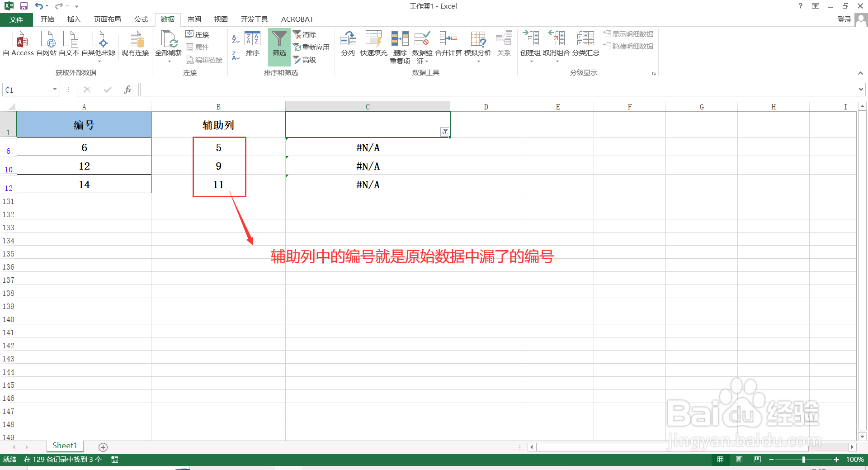The width and height of the screenshot is (868, 470).
Task: Click Text to Columns (分列) icon
Action: (348, 43)
